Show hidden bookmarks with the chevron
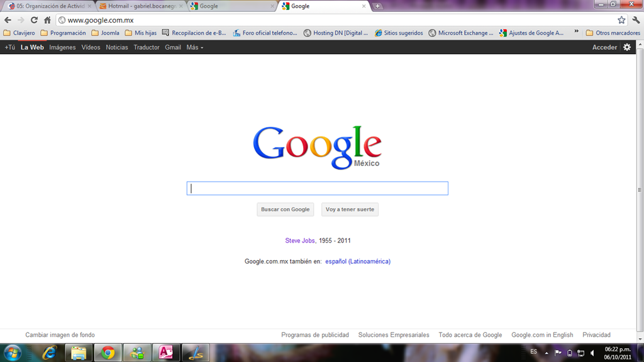Viewport: 644px width, 362px height. [576, 31]
